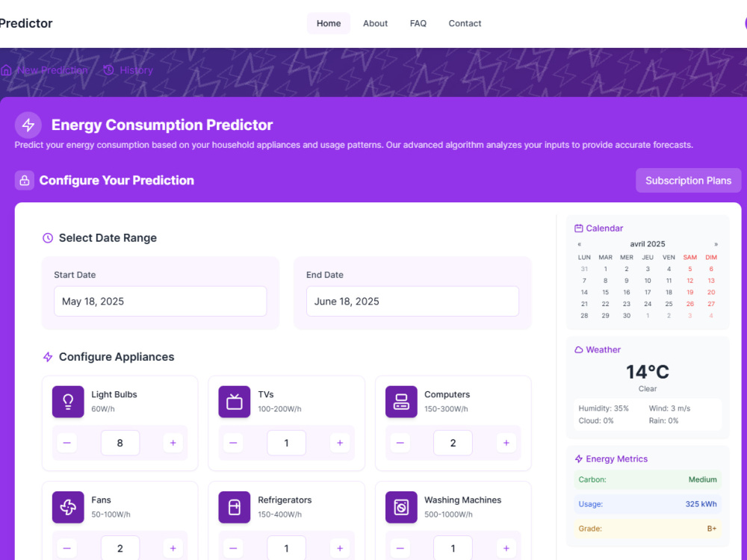Increase the TVs count
Image resolution: width=747 pixels, height=560 pixels.
tap(340, 443)
